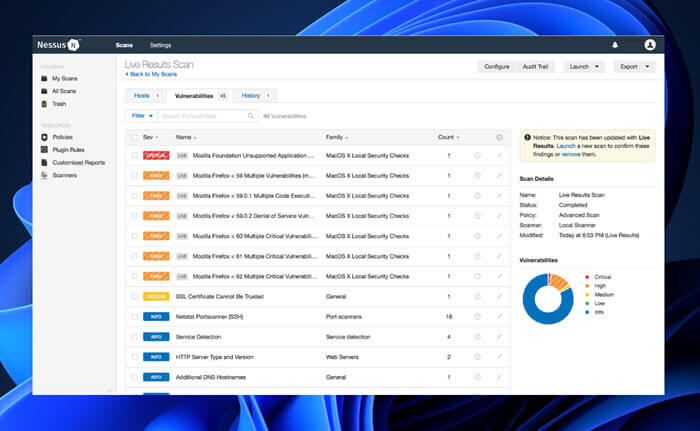
Task: Click the Critical legend color dot
Action: pyautogui.click(x=587, y=277)
